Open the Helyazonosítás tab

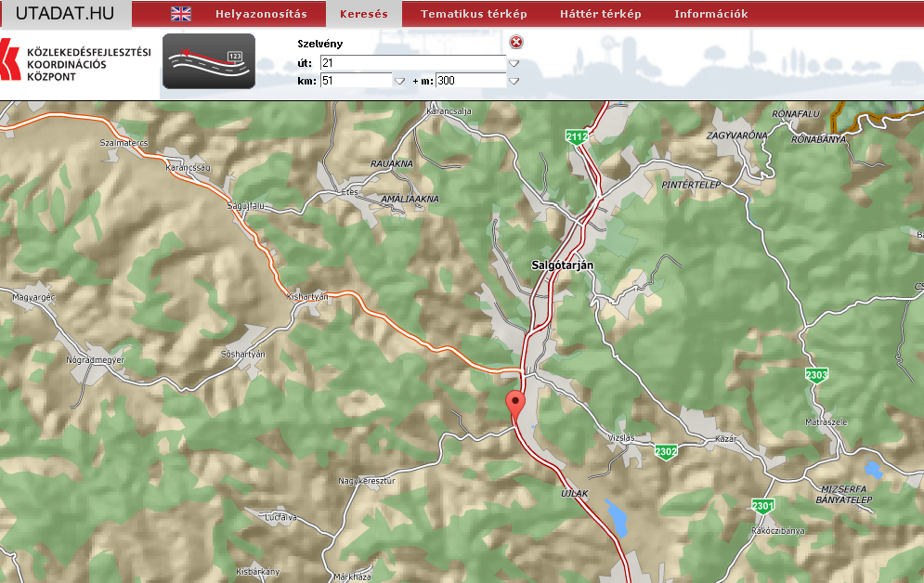261,14
